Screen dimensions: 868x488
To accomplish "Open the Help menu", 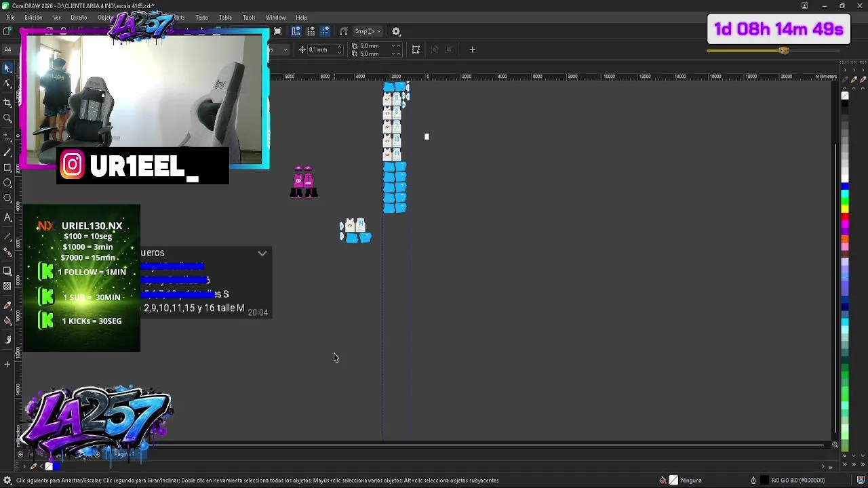I will tap(302, 18).
